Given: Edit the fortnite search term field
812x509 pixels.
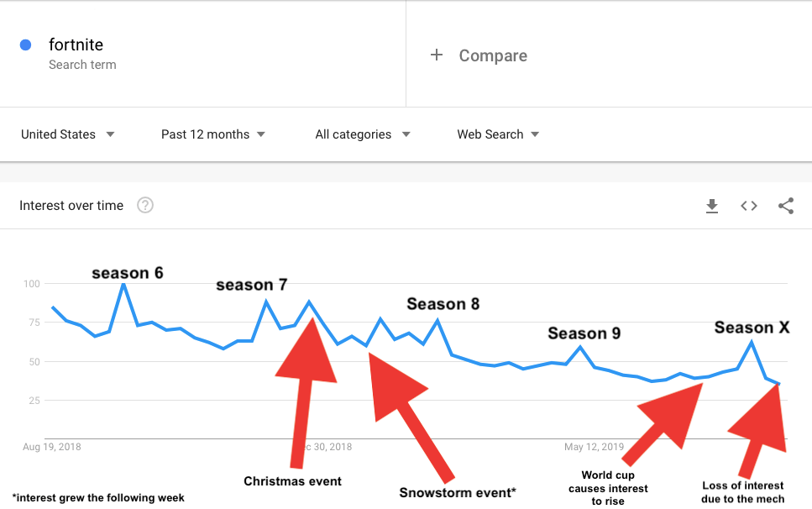Looking at the screenshot, I should pyautogui.click(x=76, y=45).
